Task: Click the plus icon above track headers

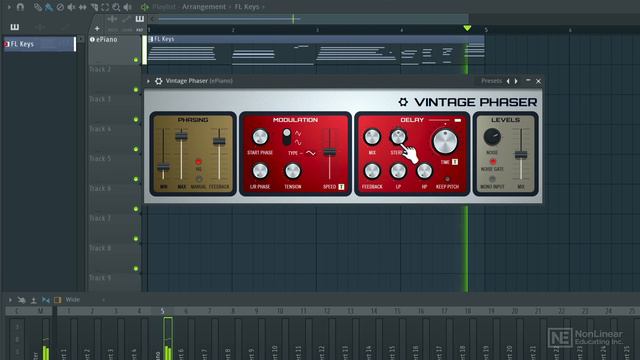Action: point(97,29)
